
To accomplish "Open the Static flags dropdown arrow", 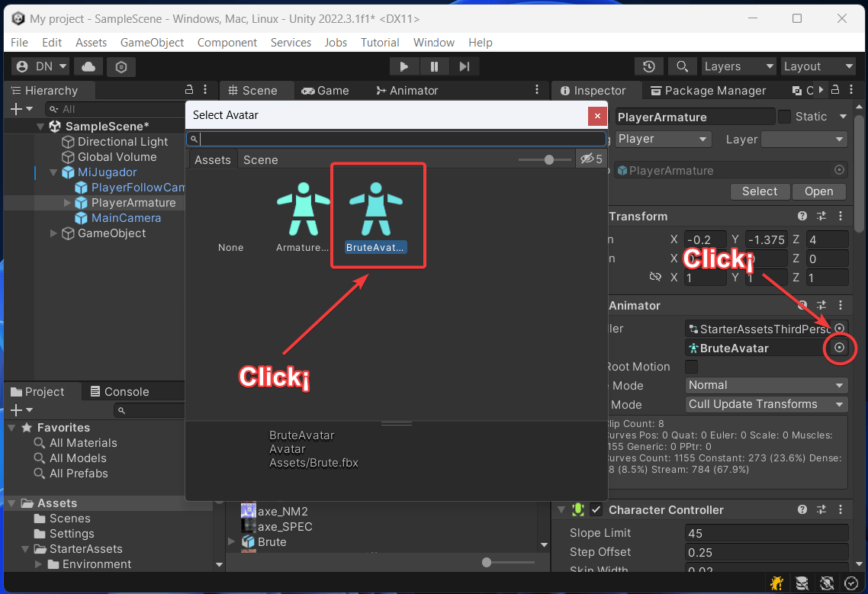I will point(843,117).
